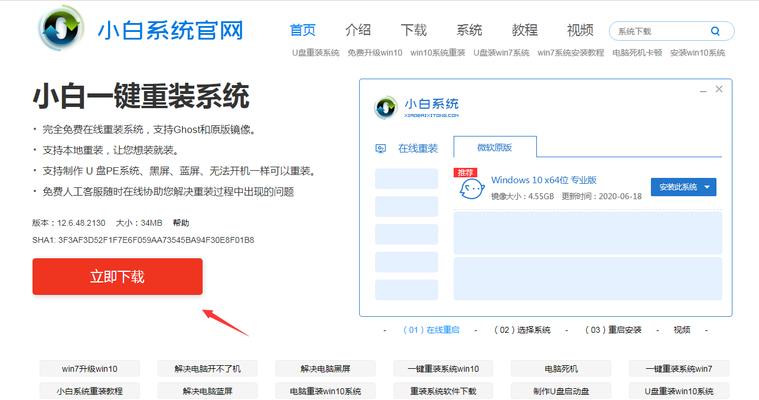Click the 小白一键重装系统 heading
The width and height of the screenshot is (759, 400).
(x=141, y=96)
